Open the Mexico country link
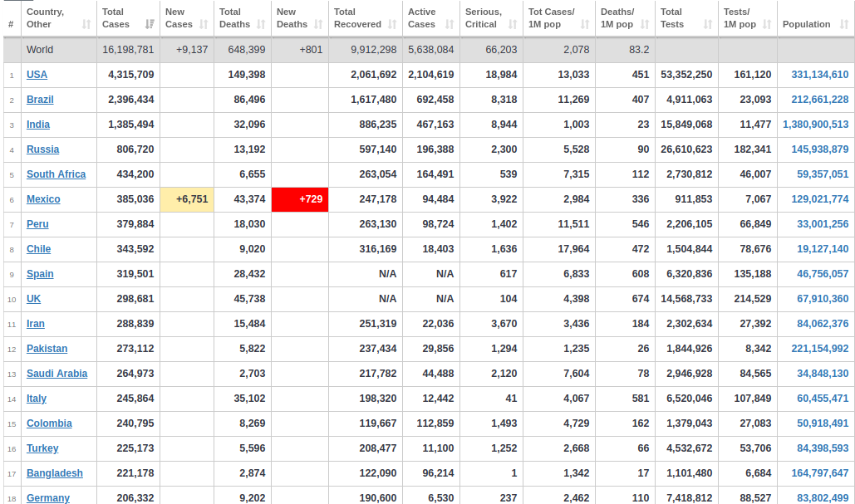This screenshot has height=504, width=855. tap(43, 199)
